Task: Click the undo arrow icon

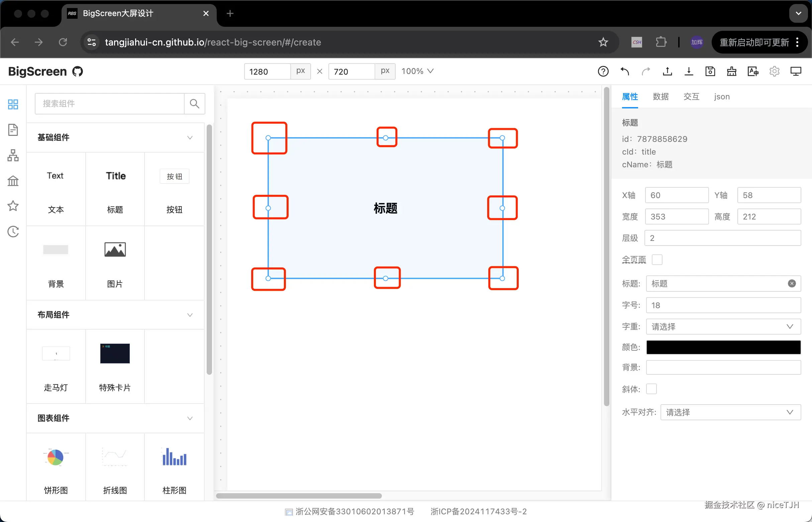Action: 625,71
